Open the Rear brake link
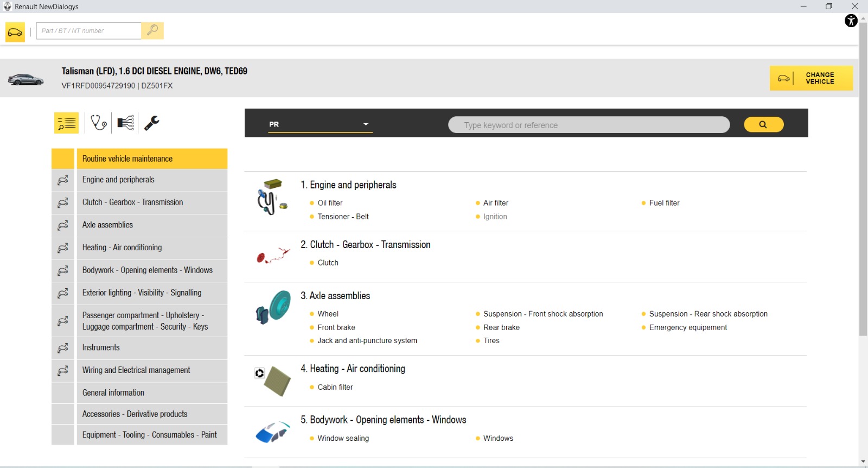The width and height of the screenshot is (868, 468). [x=501, y=327]
